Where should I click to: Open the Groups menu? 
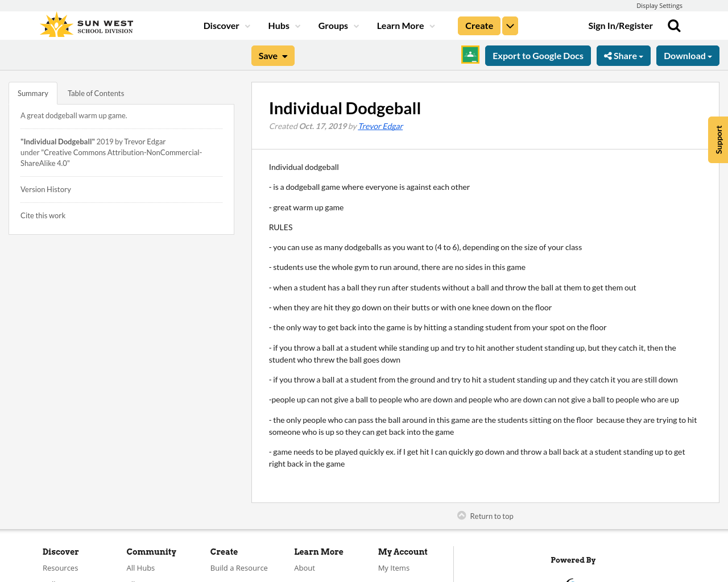(x=338, y=25)
